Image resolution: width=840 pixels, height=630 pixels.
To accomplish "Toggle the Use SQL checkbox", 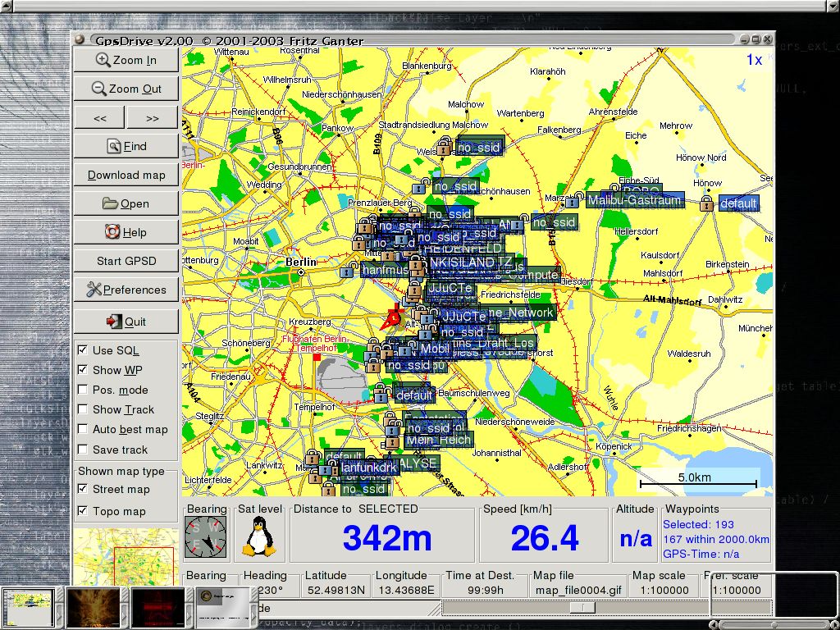I will coord(83,349).
